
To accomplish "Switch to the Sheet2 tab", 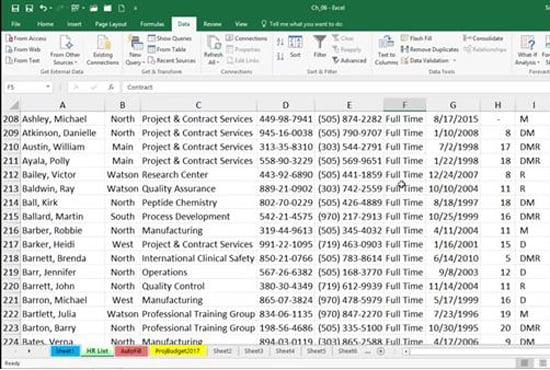I will pos(222,351).
